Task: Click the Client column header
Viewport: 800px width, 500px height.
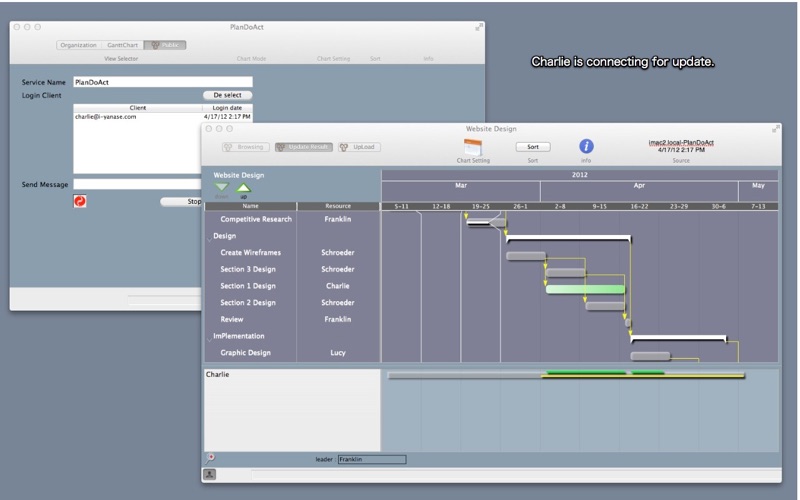Action: (138, 108)
